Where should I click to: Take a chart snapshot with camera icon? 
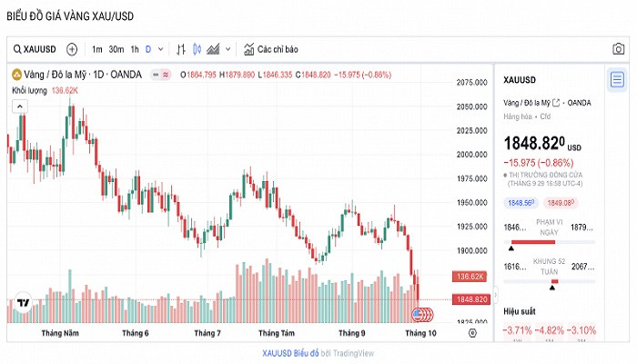pyautogui.click(x=618, y=49)
